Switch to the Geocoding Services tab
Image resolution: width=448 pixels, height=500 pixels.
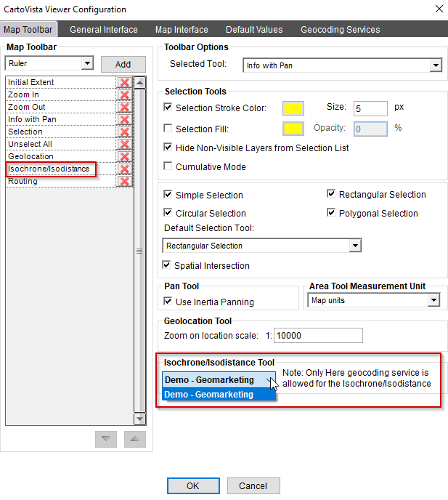tap(341, 30)
